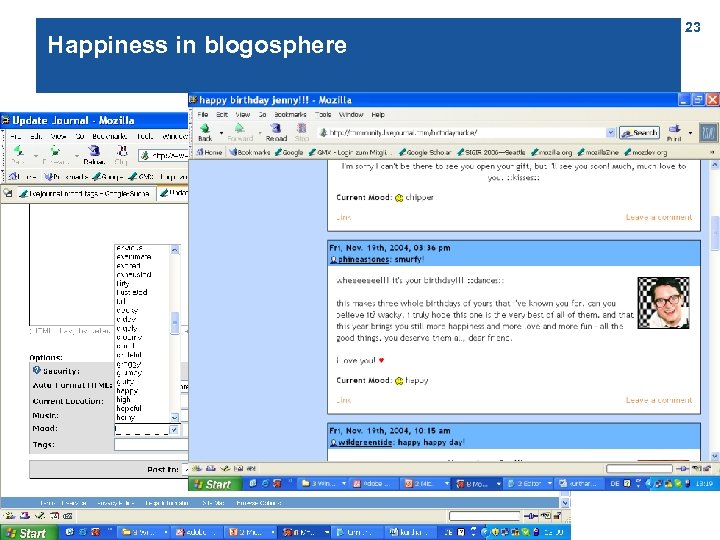Click Back in the happy birthday jenny window
The height and width of the screenshot is (540, 720).
point(205,132)
